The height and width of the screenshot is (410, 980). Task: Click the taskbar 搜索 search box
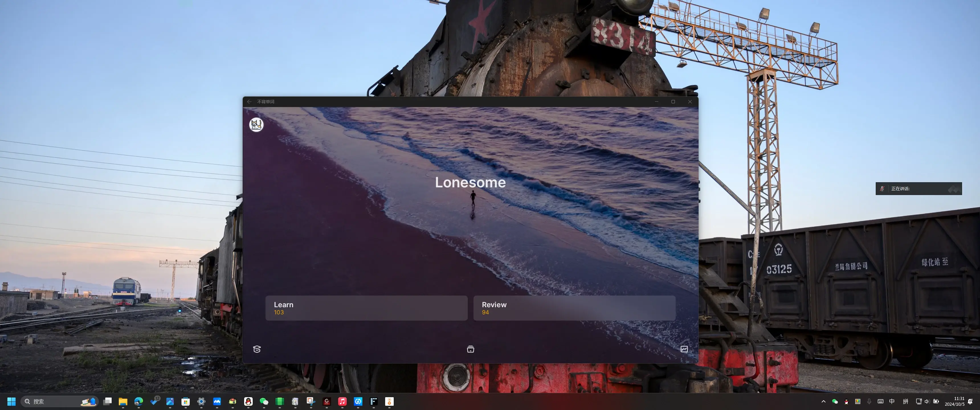(60, 401)
